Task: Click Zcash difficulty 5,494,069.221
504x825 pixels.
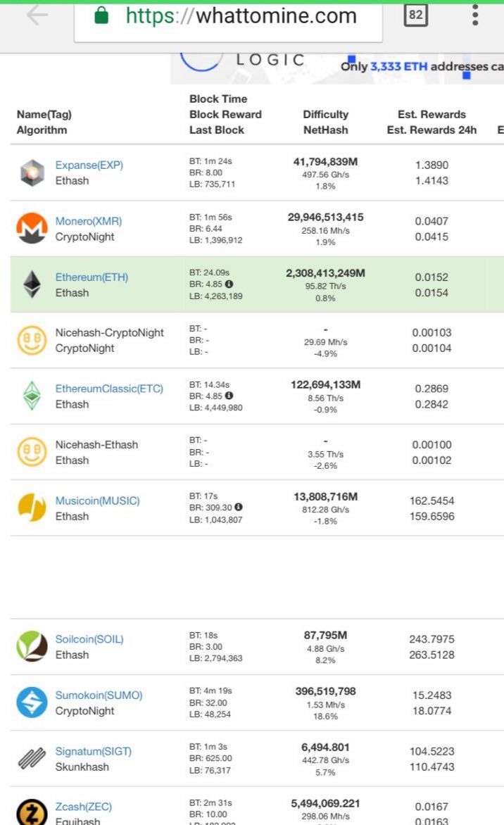Action: (325, 803)
